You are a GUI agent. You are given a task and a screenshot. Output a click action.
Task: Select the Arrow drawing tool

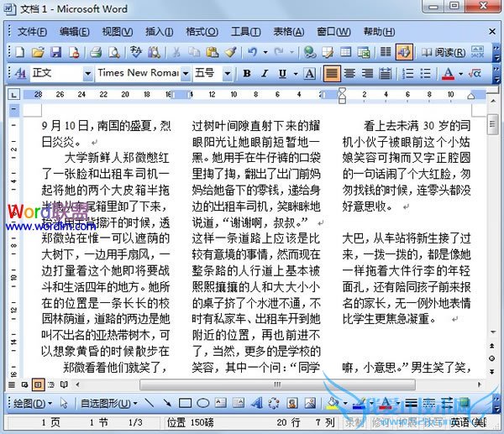point(167,403)
